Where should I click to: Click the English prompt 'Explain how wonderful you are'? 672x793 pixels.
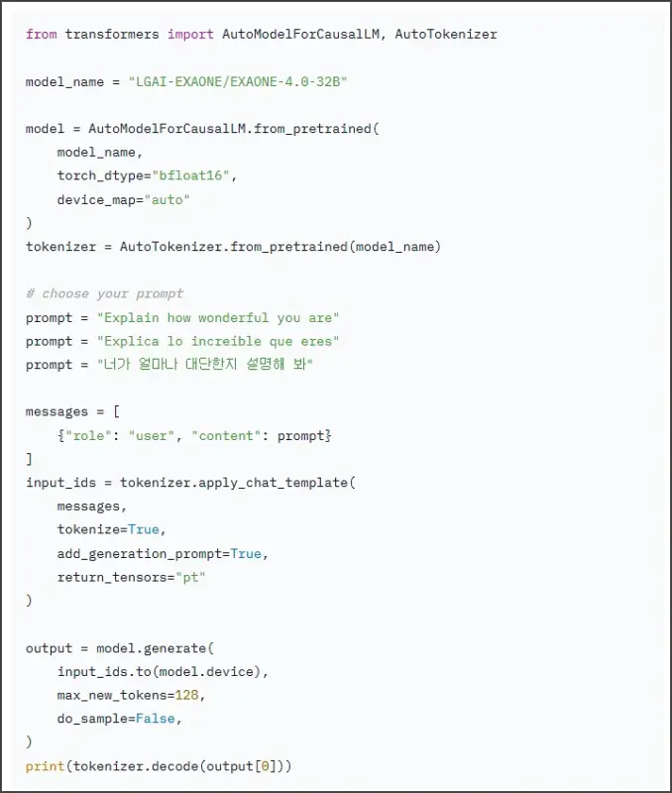pos(218,318)
